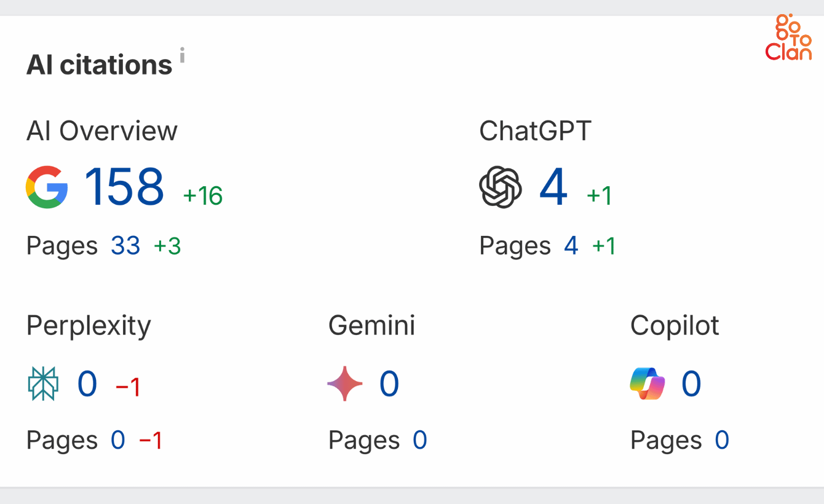
Task: Click the AI citations heading
Action: (100, 63)
